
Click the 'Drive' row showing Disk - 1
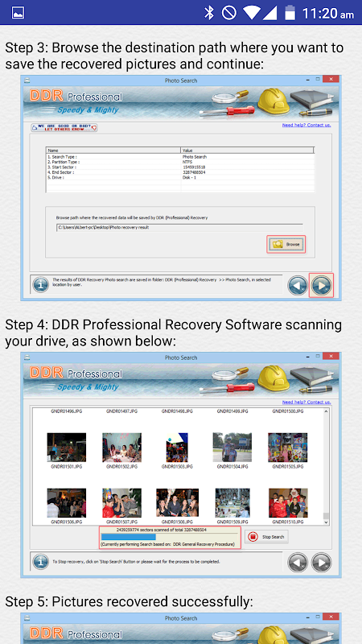[x=179, y=177]
